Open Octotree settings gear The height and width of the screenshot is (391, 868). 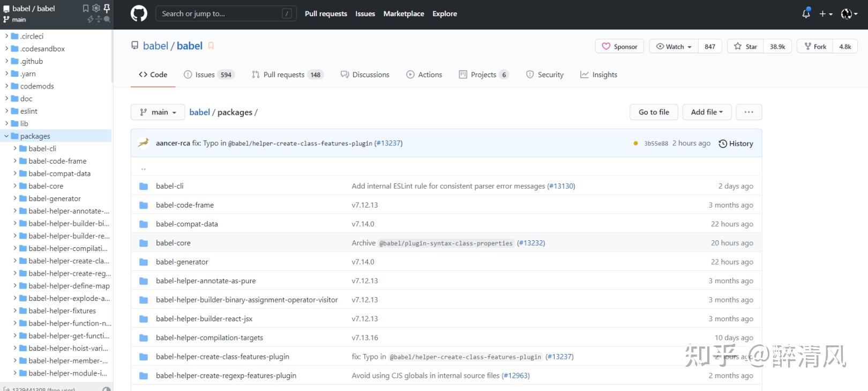click(x=96, y=8)
